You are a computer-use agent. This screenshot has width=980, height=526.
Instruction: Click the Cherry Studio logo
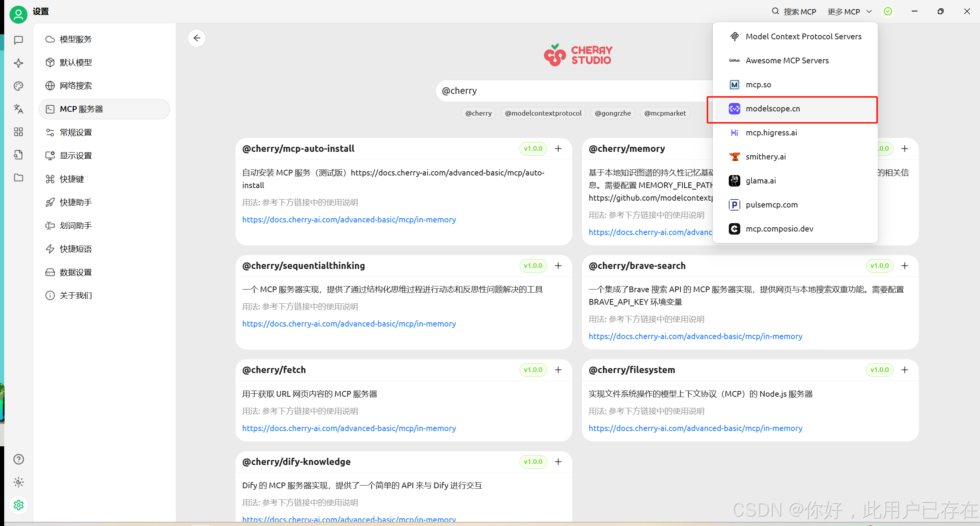point(578,55)
